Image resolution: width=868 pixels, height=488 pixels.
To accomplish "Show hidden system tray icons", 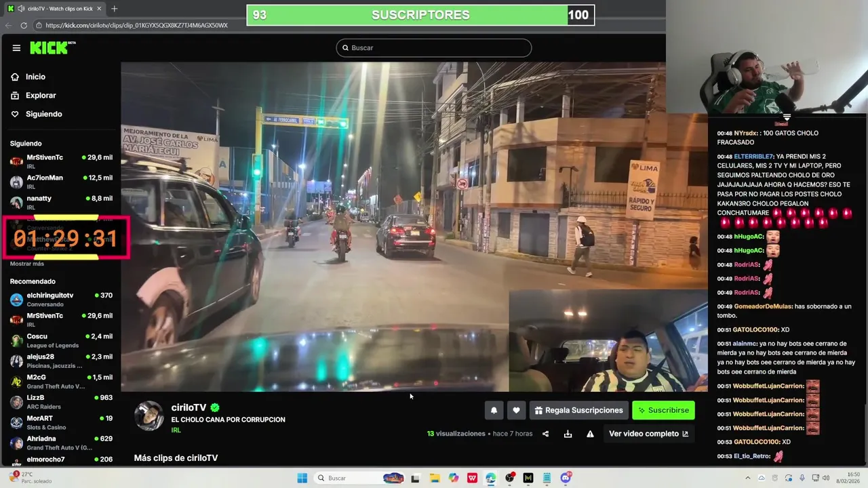I will 748,478.
